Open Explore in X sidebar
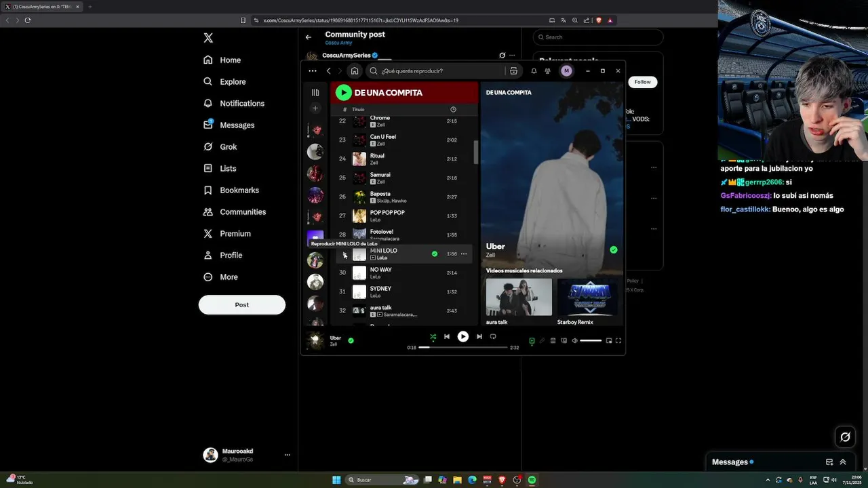Image resolution: width=868 pixels, height=488 pixels. click(224, 81)
